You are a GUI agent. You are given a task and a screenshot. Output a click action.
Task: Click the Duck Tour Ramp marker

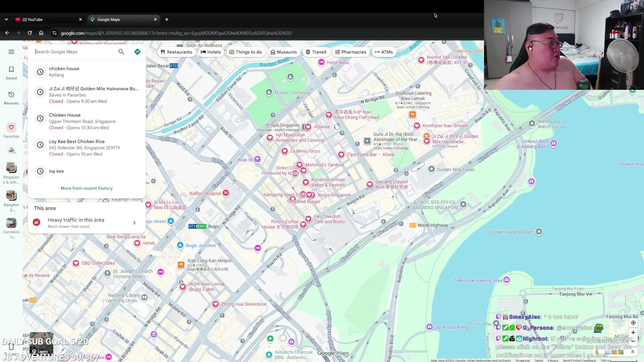coord(429,327)
